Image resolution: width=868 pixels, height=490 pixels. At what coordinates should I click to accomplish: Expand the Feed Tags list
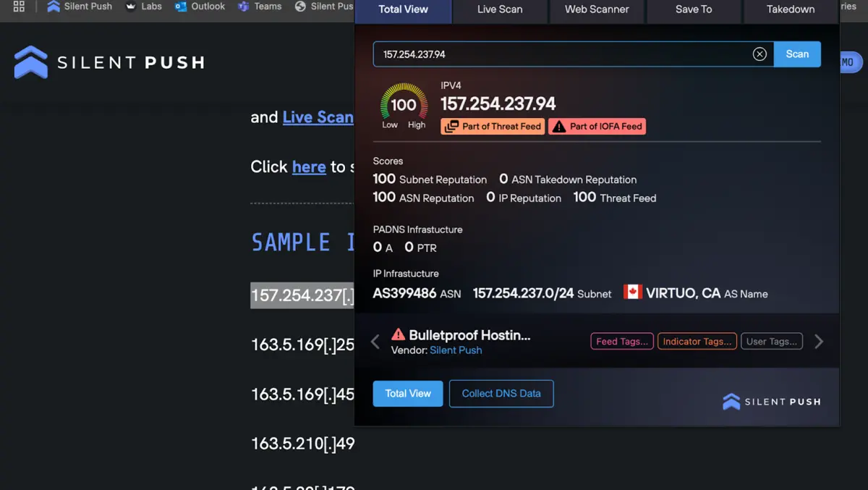click(622, 342)
